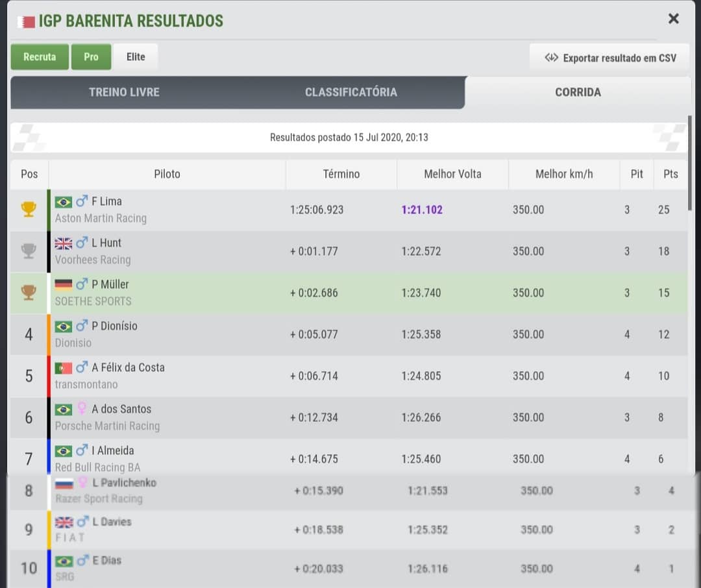Click the male symbol beside A Félix da Costa
This screenshot has width=701, height=588.
[x=82, y=367]
